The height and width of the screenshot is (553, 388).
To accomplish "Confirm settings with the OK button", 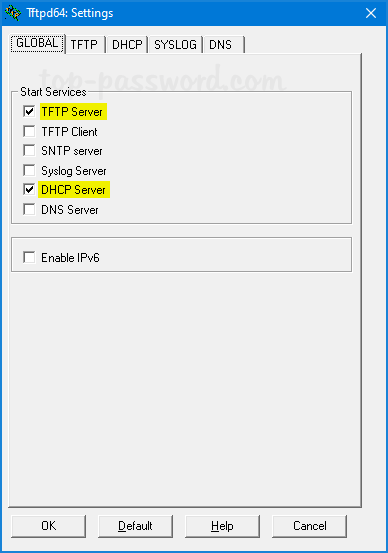I will [48, 526].
